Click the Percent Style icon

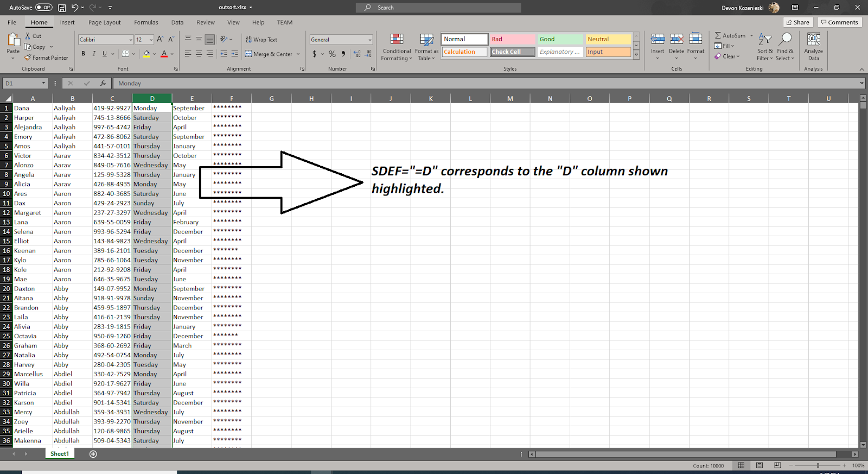click(332, 54)
